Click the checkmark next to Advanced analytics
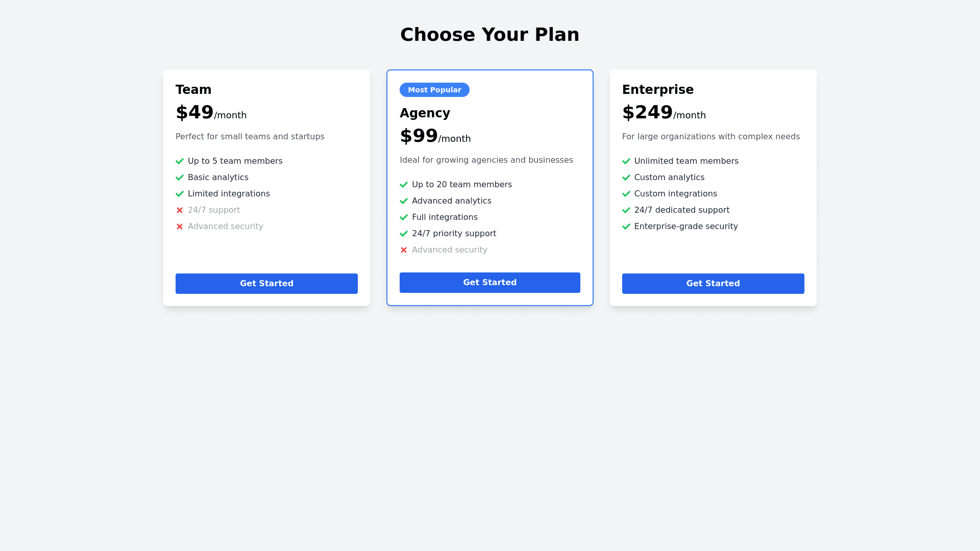980x551 pixels. [404, 201]
